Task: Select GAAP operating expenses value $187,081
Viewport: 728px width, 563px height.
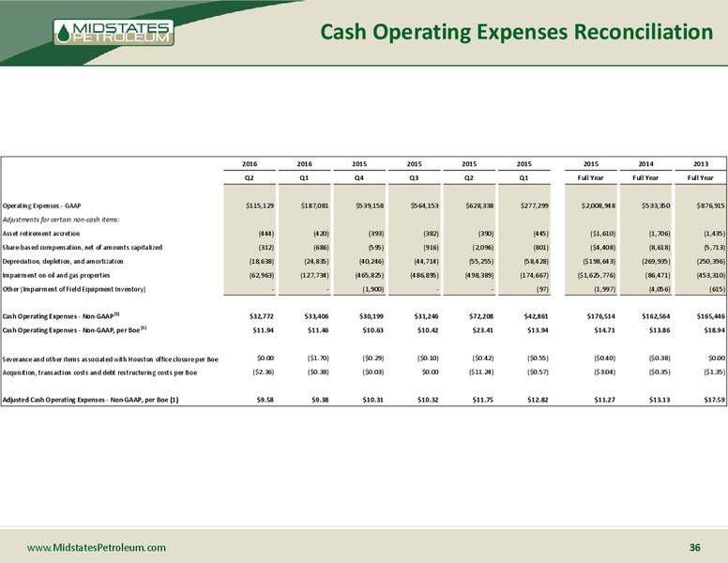Action: coord(315,205)
